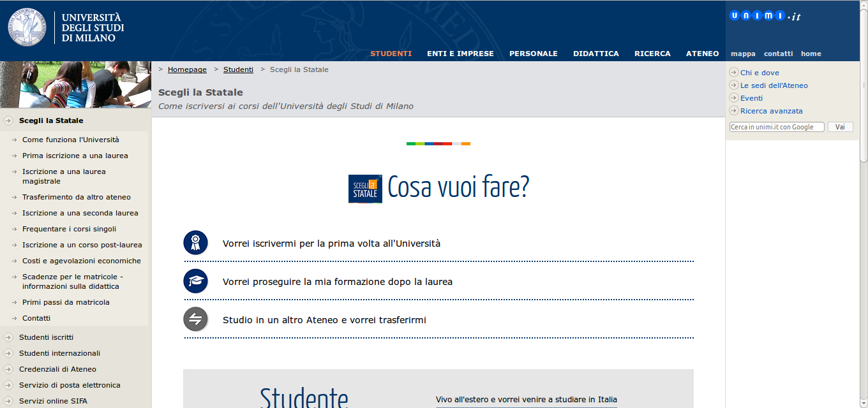This screenshot has width=868, height=408.
Task: Open Credenziali di Ateneo in sidebar
Action: coord(57,369)
